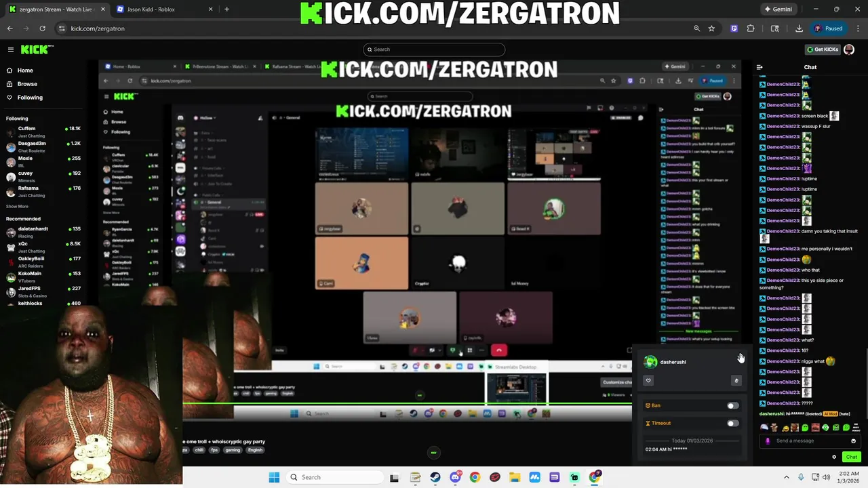Click the volume icon in system tray
The width and height of the screenshot is (868, 488).
pyautogui.click(x=826, y=477)
